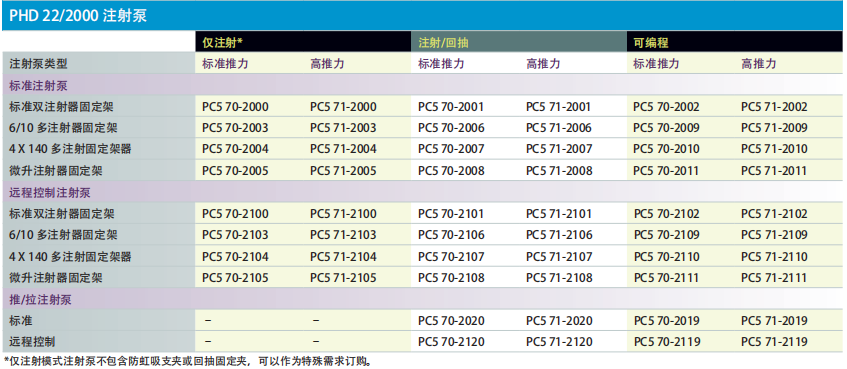Viewport: 847px width, 369px height.
Task: Click part number PC5 70-2020
Action: [451, 321]
